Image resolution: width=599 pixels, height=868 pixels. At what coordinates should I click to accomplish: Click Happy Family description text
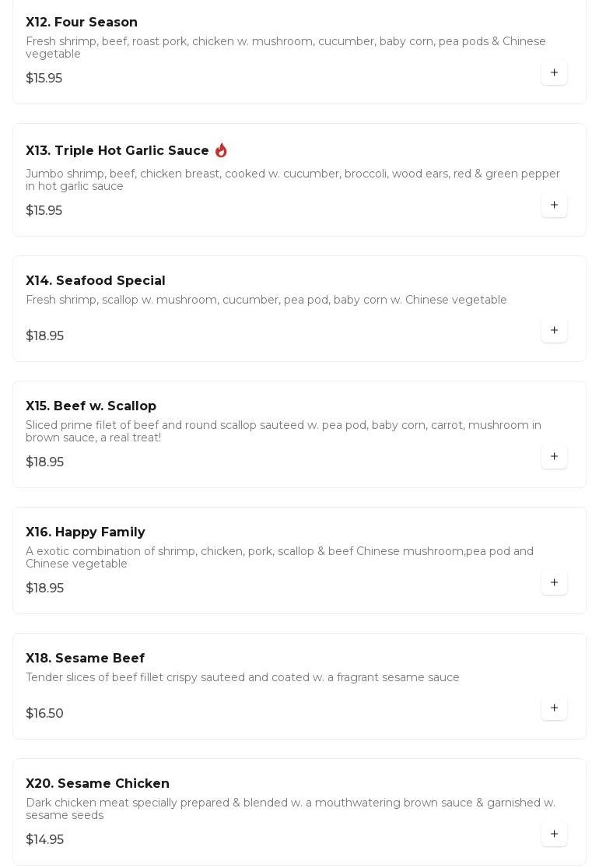click(279, 557)
